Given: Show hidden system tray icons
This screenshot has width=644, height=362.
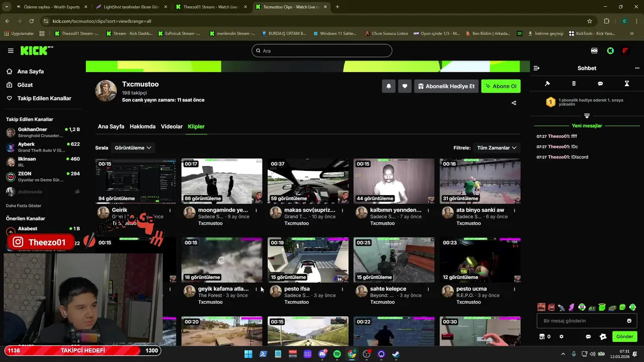Looking at the screenshot, I should click(563, 354).
